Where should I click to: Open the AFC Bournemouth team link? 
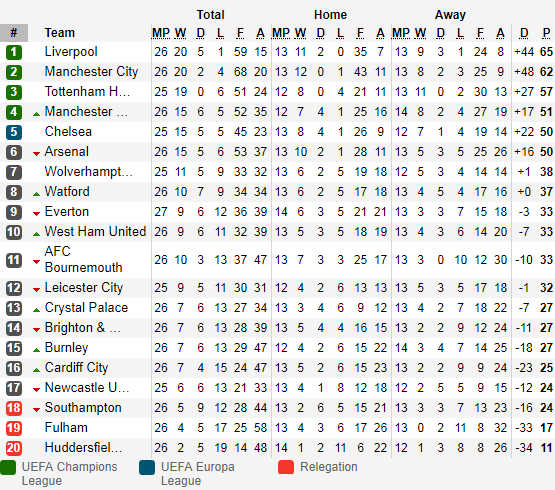click(x=83, y=260)
